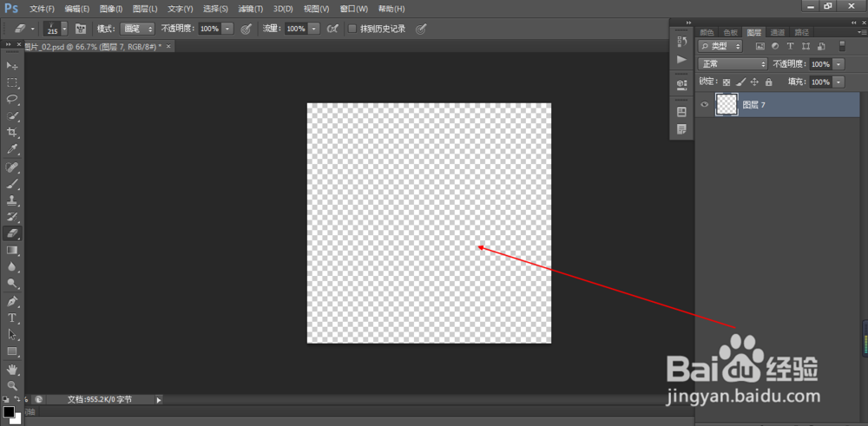868x426 pixels.
Task: Open the 流量 slider arrow
Action: click(314, 29)
